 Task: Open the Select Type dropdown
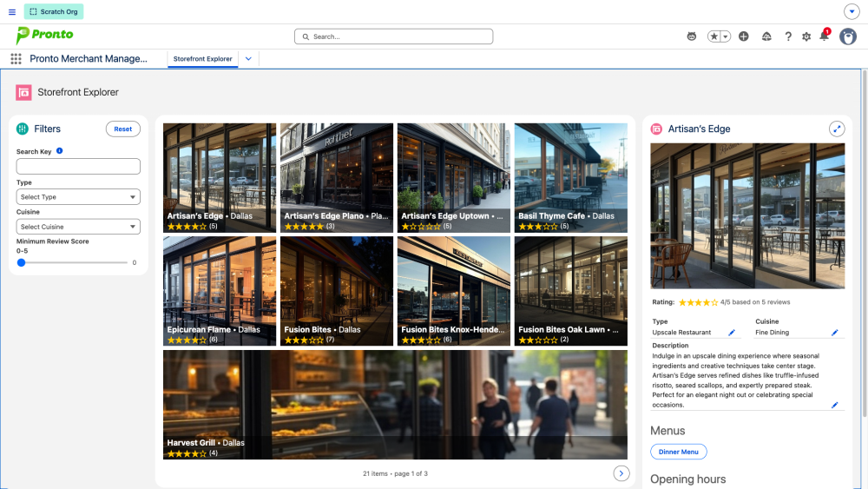[78, 196]
